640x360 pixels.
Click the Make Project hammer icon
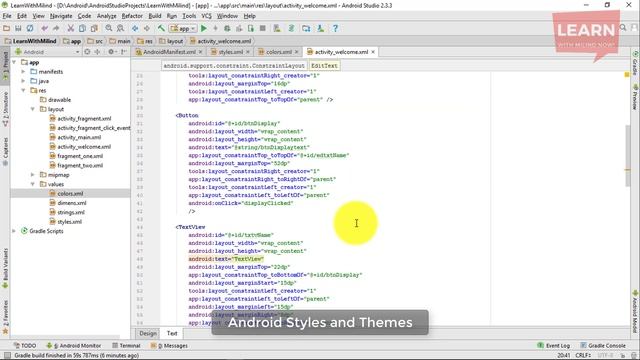click(x=161, y=28)
